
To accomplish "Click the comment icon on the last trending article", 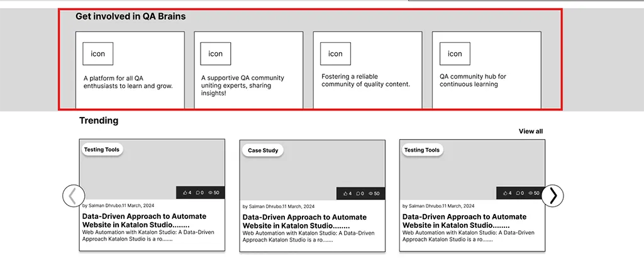I will click(518, 193).
